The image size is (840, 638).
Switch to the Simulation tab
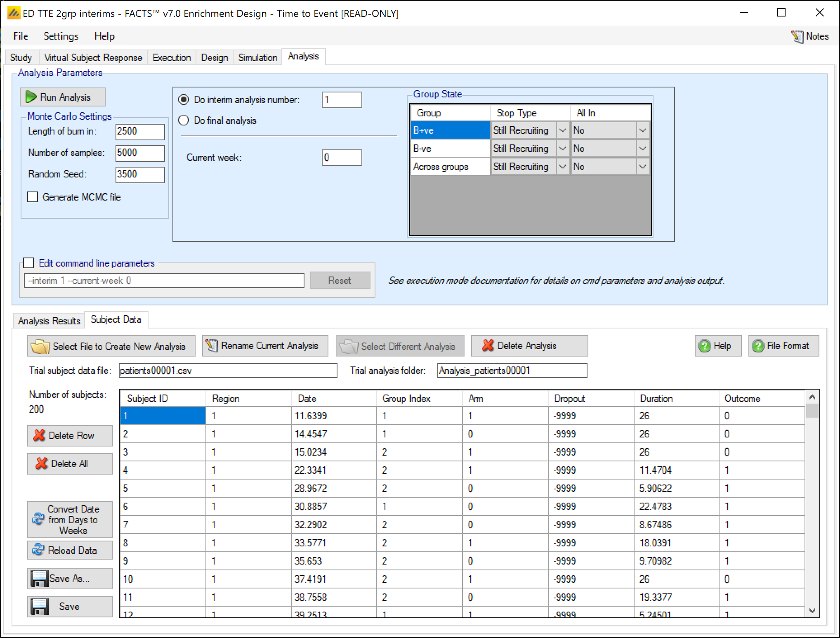click(257, 57)
